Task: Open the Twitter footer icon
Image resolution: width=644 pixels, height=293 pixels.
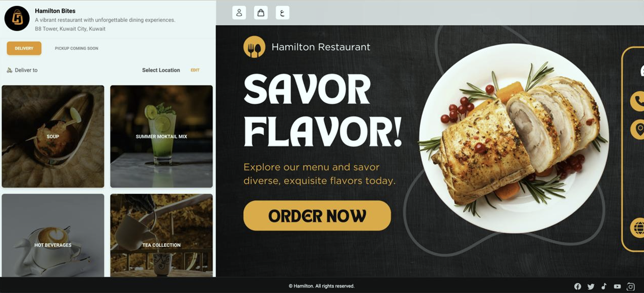Action: [x=591, y=287]
